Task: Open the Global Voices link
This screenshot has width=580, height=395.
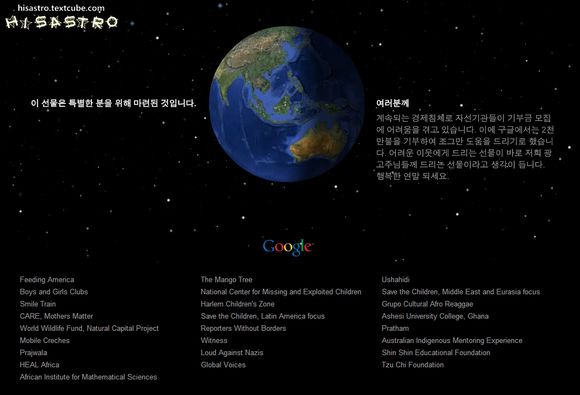Action: 223,365
